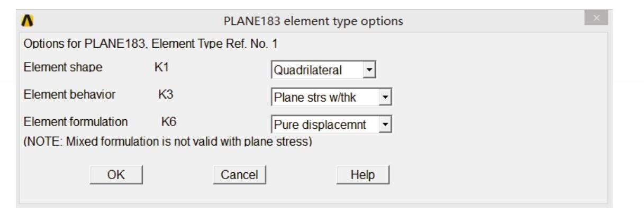
Task: Click the ANSYS logo icon in title bar
Action: click(x=26, y=21)
